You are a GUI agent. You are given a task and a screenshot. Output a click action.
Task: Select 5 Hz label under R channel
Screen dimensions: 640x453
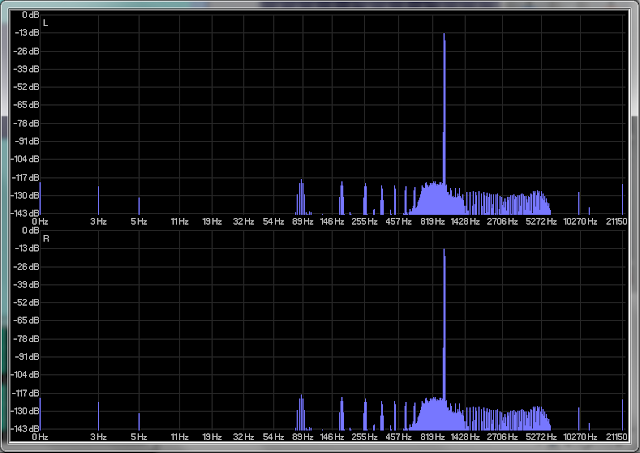139,437
